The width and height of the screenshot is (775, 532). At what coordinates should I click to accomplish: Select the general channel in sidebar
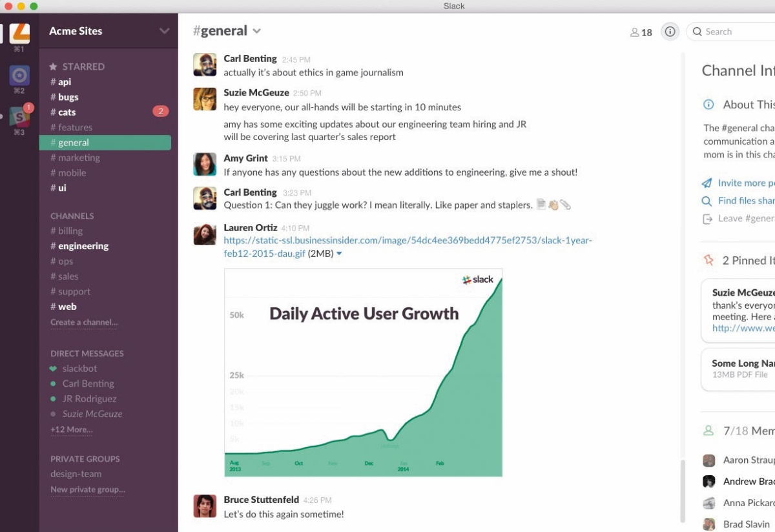point(105,143)
